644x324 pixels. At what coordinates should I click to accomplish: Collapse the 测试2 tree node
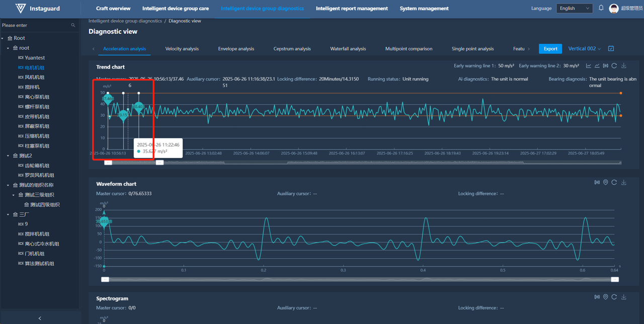tap(8, 156)
